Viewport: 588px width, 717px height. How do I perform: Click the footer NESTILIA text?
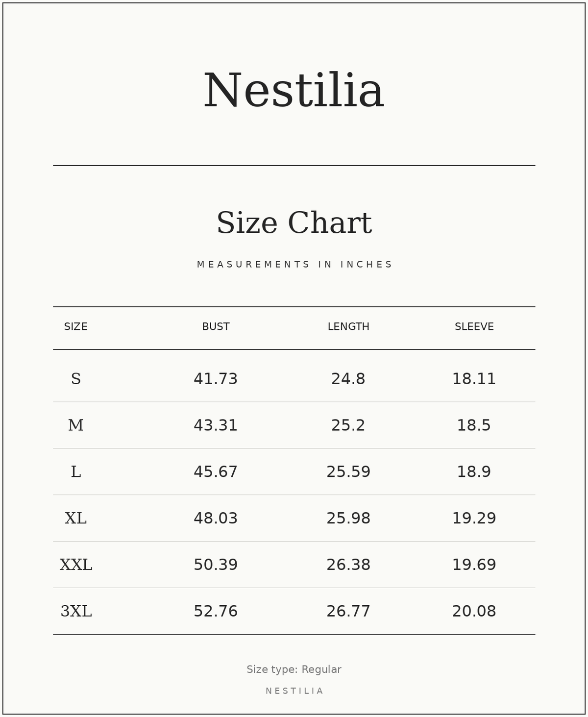(294, 691)
